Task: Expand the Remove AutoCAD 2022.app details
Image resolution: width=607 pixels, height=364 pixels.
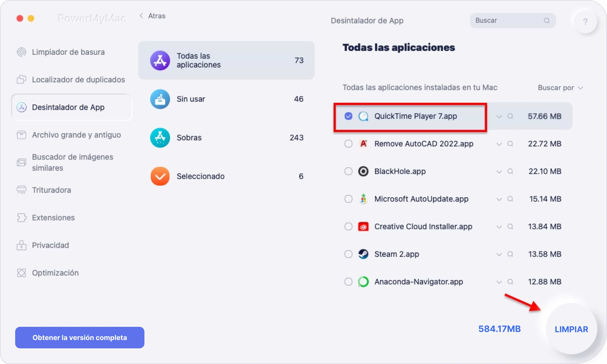Action: coord(500,144)
